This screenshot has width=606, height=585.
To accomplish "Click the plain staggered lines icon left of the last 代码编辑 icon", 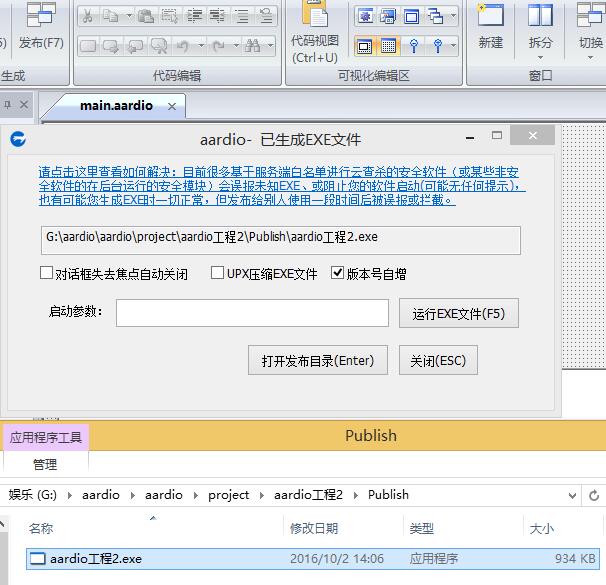I will coord(242,16).
